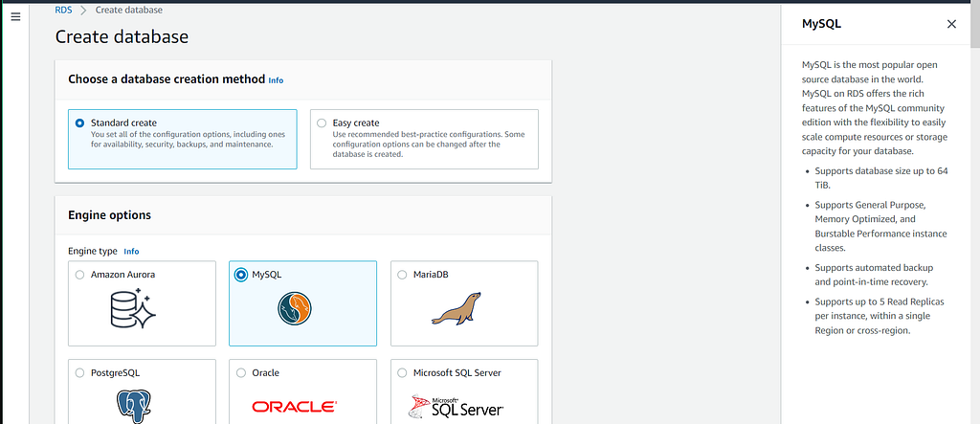Open Info link next to Engine type
Screen dimensions: 980x424
(x=131, y=252)
